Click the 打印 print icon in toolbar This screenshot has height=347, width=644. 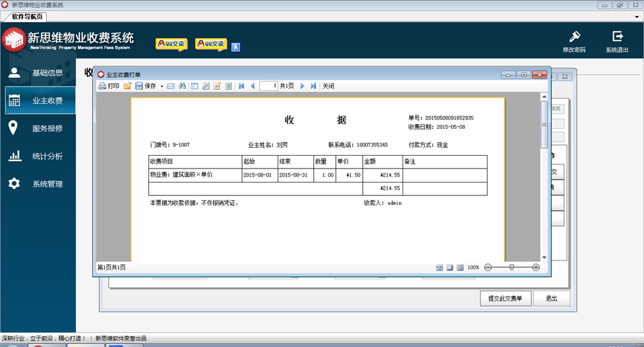point(109,86)
